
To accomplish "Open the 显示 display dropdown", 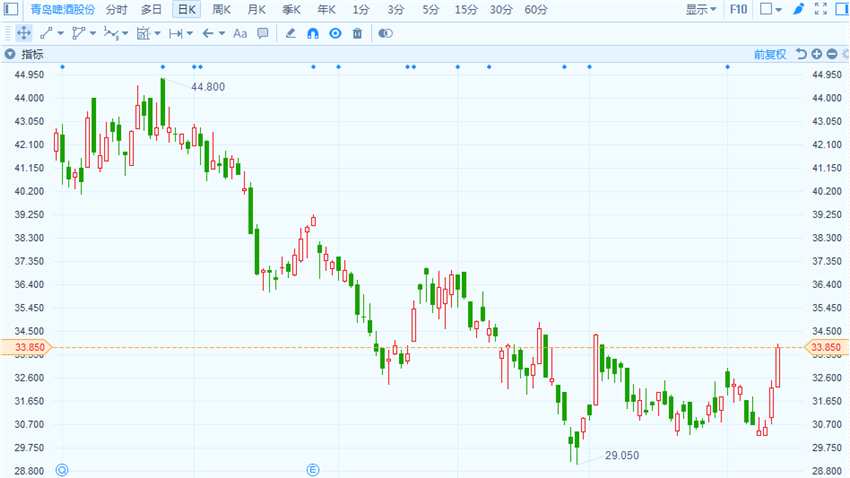I will [700, 9].
